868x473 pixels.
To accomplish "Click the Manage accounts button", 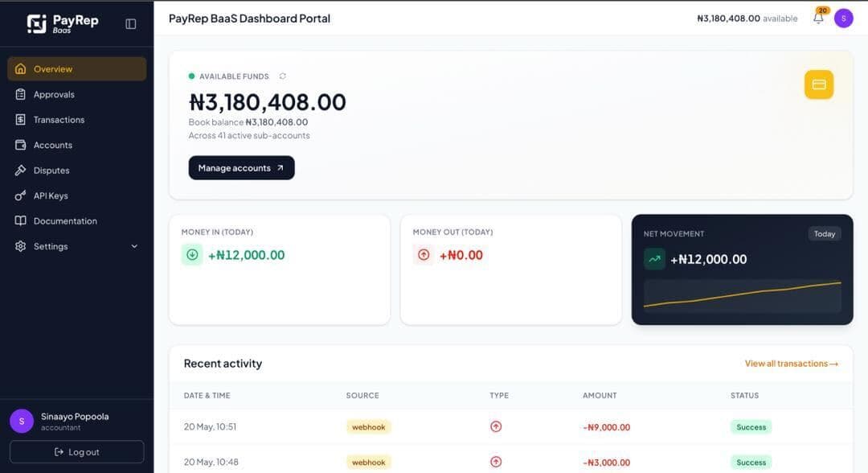I will coord(241,168).
